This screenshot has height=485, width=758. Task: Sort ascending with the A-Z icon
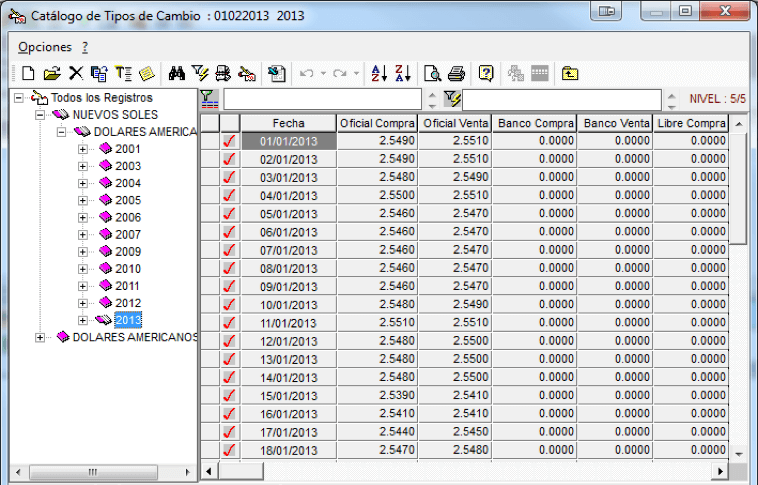(379, 73)
